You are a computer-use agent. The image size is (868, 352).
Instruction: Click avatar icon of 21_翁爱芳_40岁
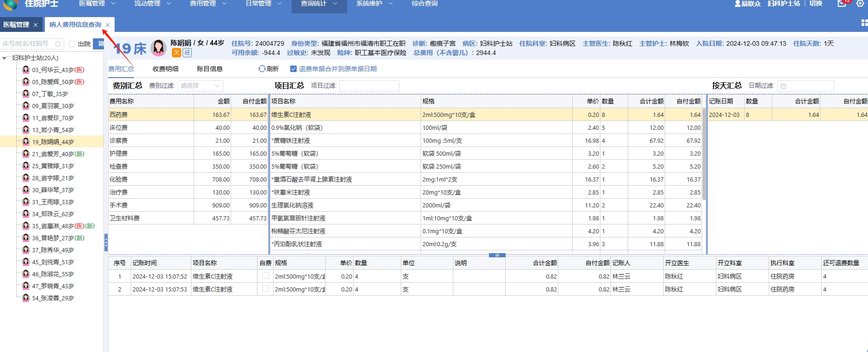click(26, 154)
